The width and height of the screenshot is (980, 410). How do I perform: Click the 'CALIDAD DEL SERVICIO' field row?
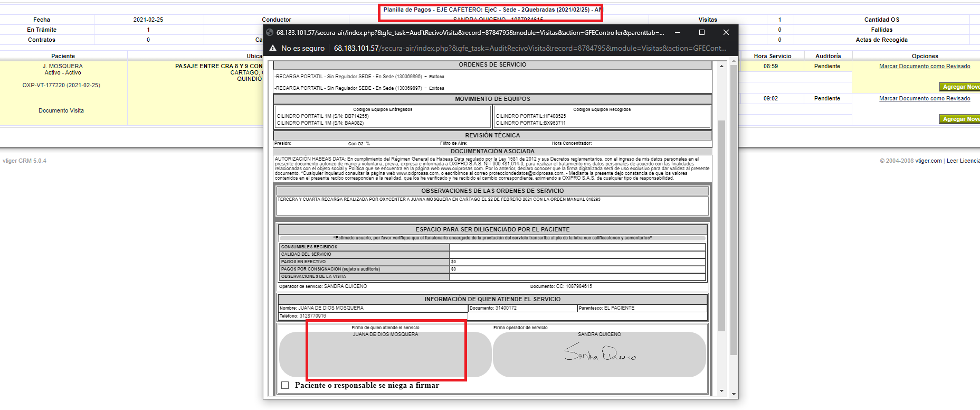pos(492,255)
